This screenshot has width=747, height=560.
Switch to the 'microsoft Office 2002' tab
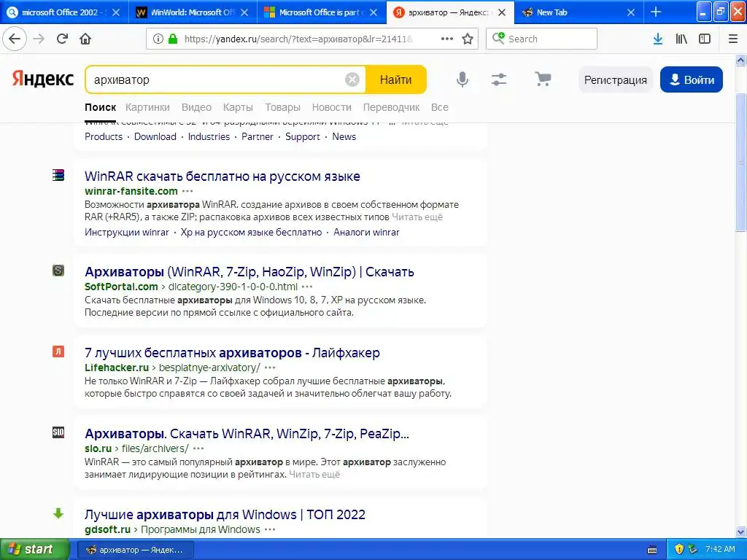(x=64, y=12)
